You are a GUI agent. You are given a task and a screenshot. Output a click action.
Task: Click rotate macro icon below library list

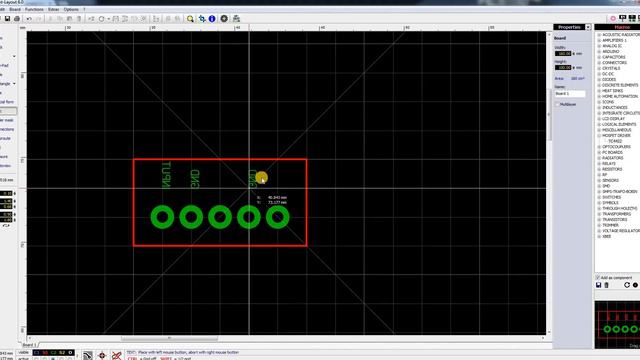coord(627,285)
